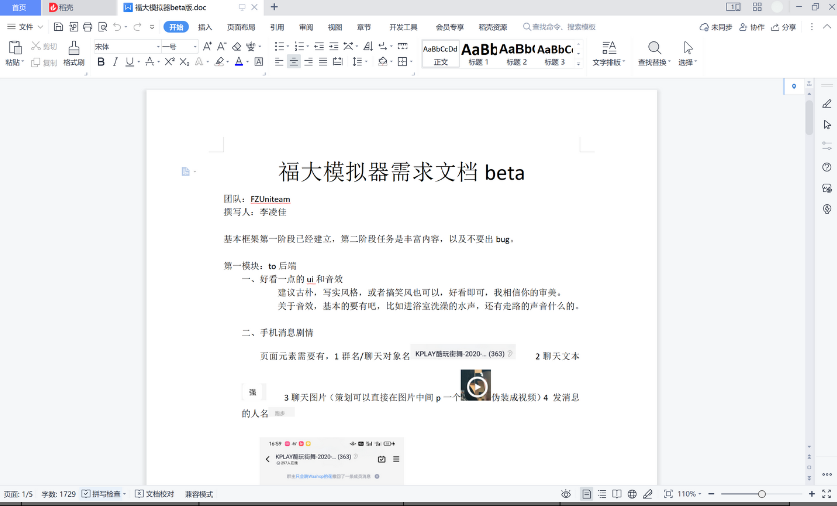Click the italic I icon
This screenshot has height=506, width=837.
click(x=116, y=62)
